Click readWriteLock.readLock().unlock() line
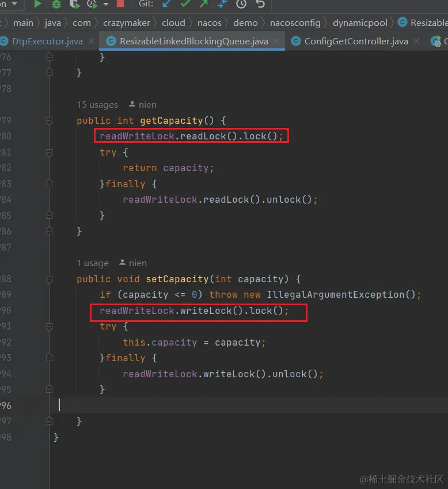Image resolution: width=448 pixels, height=489 pixels. pos(220,200)
